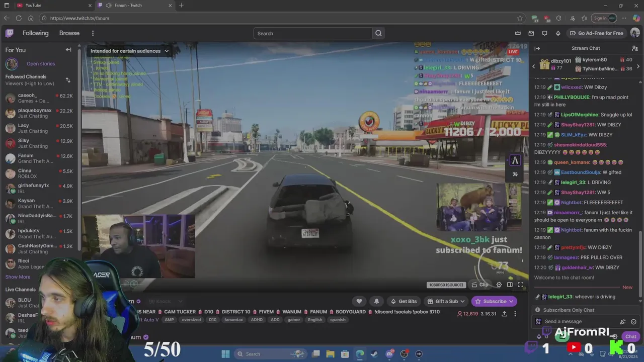Open the Twitch notifications inbox icon
The height and width of the screenshot is (362, 644).
click(531, 33)
